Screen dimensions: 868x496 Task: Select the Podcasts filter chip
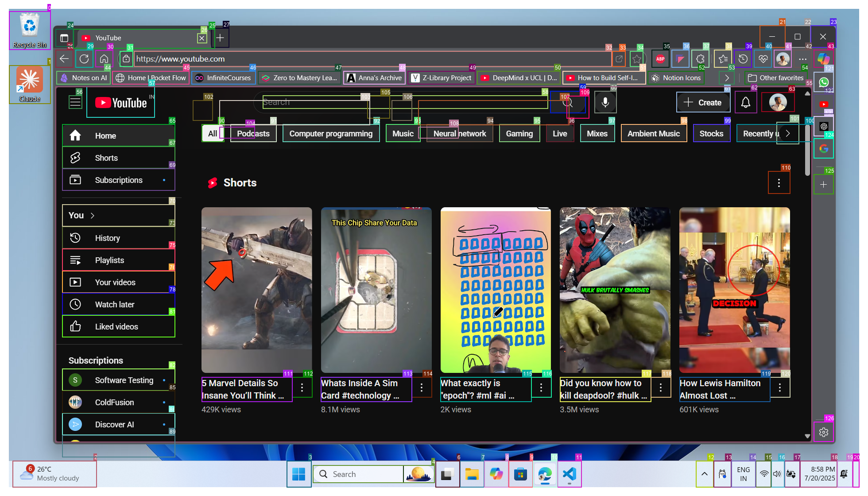[x=253, y=133]
